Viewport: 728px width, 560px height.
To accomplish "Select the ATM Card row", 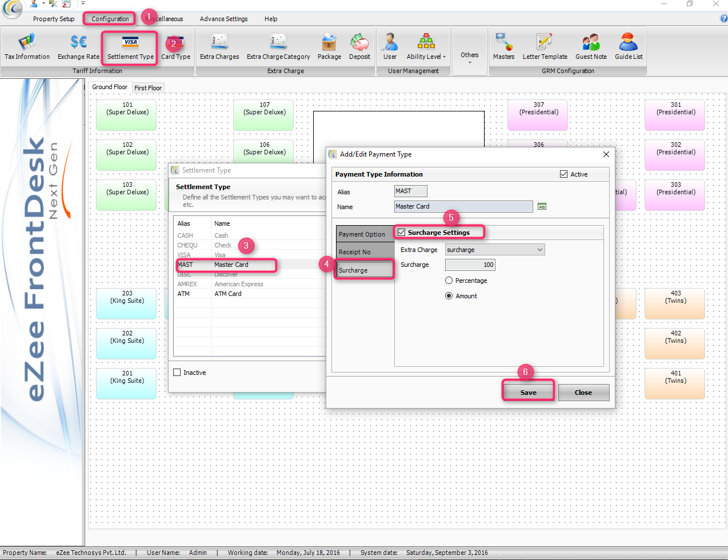I will pos(250,294).
